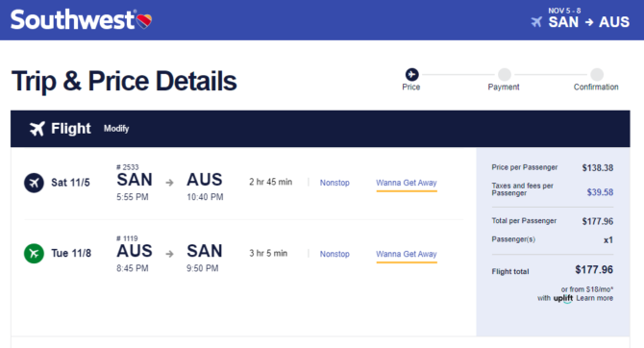This screenshot has width=644, height=348.
Task: Select the Confirmation step circle
Action: coord(597,74)
